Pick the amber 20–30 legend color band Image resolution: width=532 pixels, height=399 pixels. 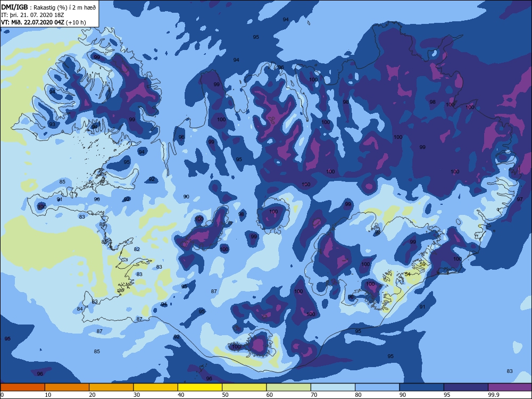[x=111, y=387]
